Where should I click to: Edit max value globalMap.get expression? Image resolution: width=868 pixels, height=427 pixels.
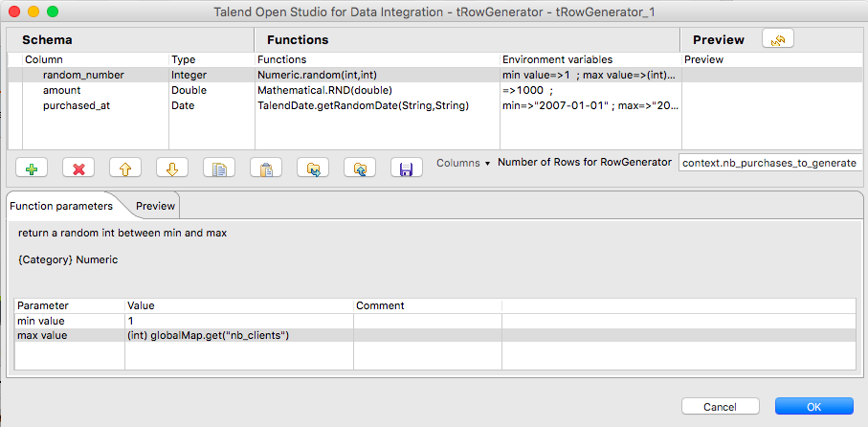coord(239,335)
